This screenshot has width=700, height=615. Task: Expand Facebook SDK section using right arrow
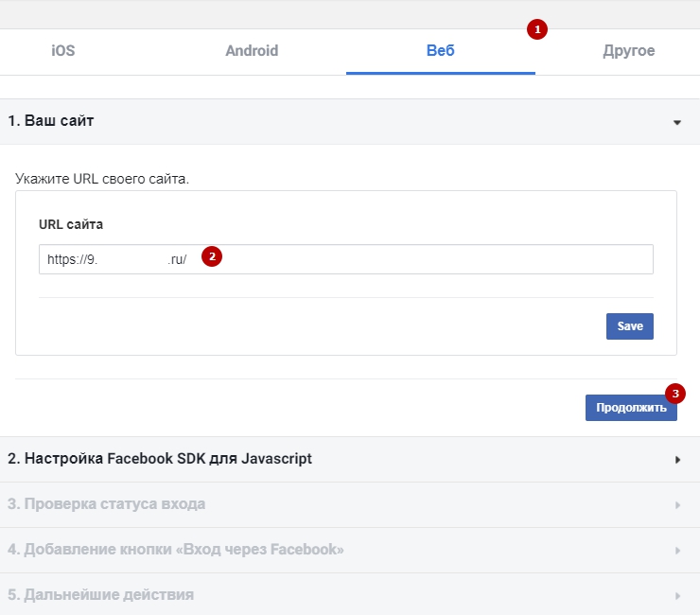(x=677, y=460)
